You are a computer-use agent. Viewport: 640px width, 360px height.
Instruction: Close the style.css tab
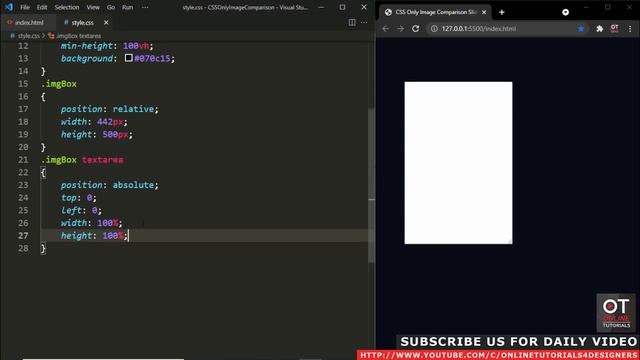coord(106,23)
